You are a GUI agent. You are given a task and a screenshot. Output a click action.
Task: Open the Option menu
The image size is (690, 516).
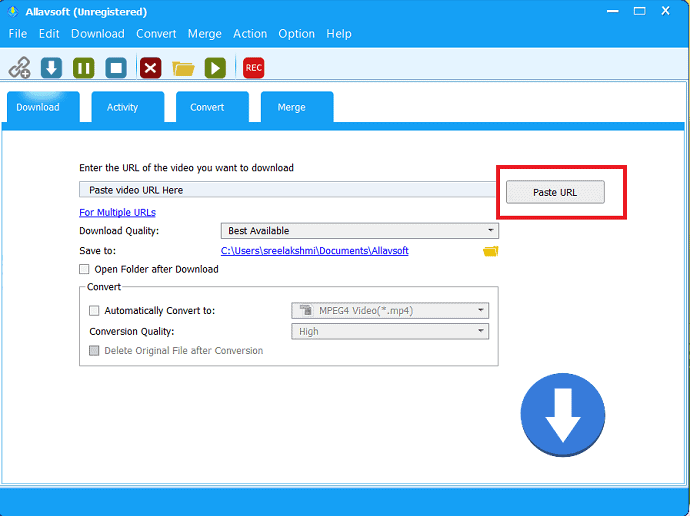point(296,33)
